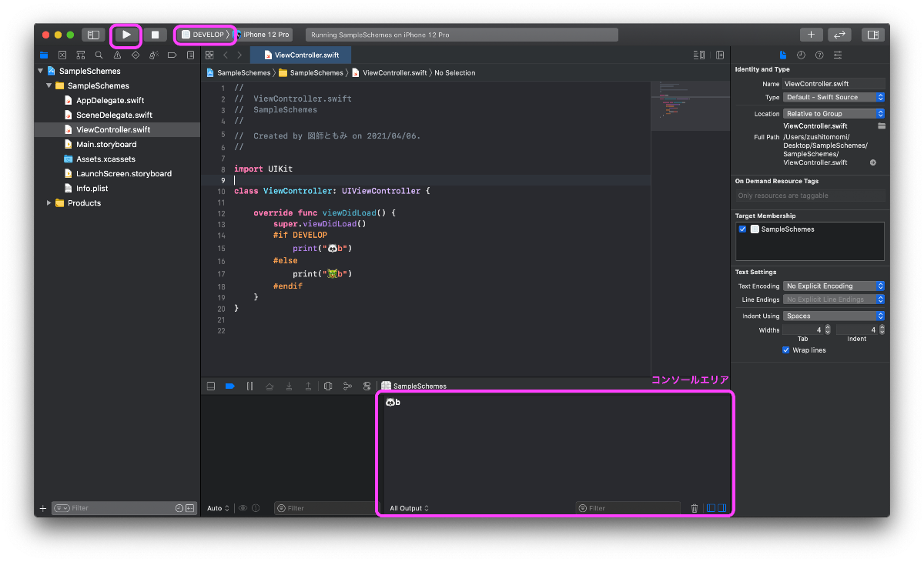Collapse the SampleSchemes project root
The width and height of the screenshot is (924, 562).
(x=40, y=71)
